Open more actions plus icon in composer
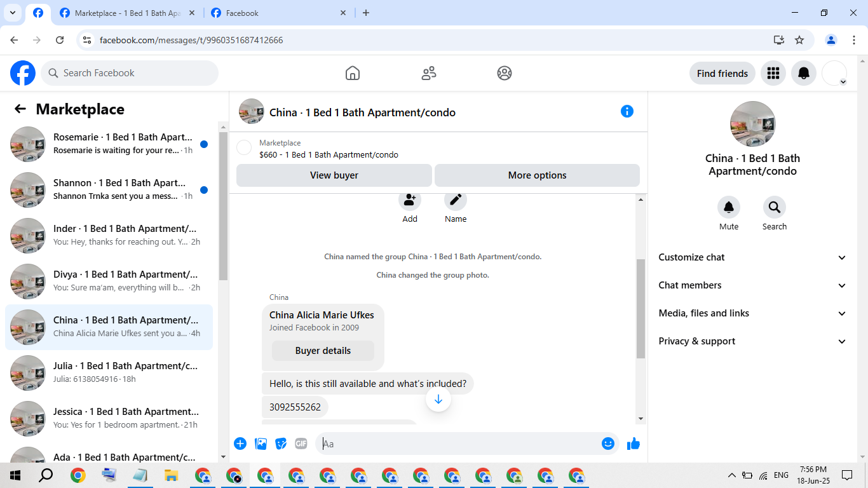The width and height of the screenshot is (868, 488). click(x=240, y=444)
